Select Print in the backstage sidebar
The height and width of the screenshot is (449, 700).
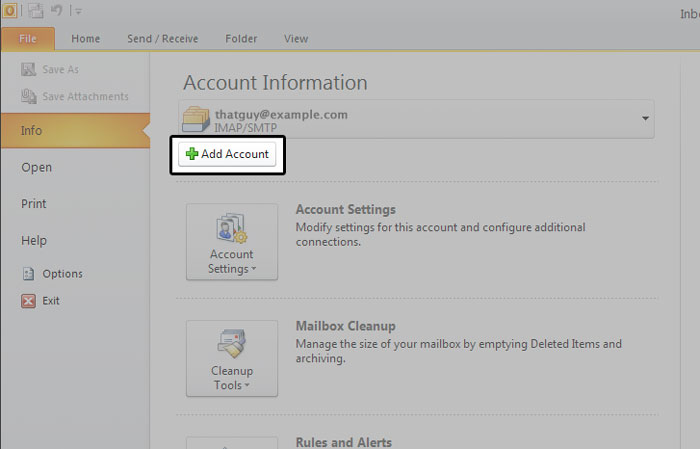click(34, 204)
